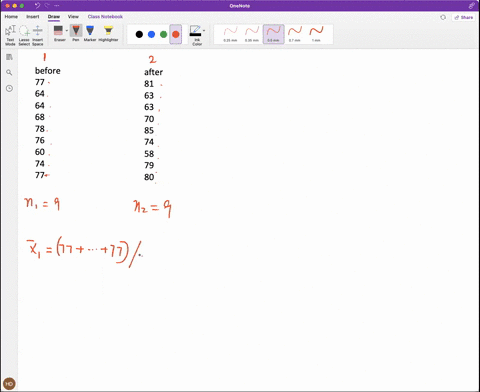The width and height of the screenshot is (480, 392).
Task: Click the Undo arrow in title bar
Action: [37, 6]
